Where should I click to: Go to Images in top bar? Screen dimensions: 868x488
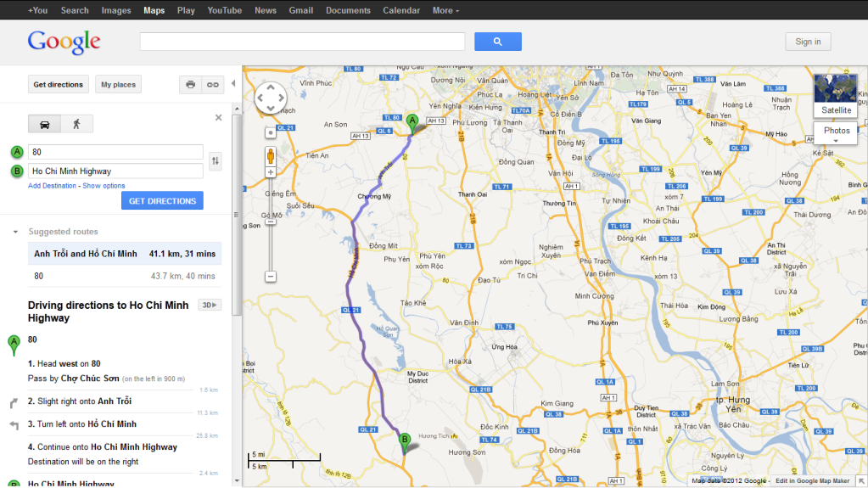point(116,10)
